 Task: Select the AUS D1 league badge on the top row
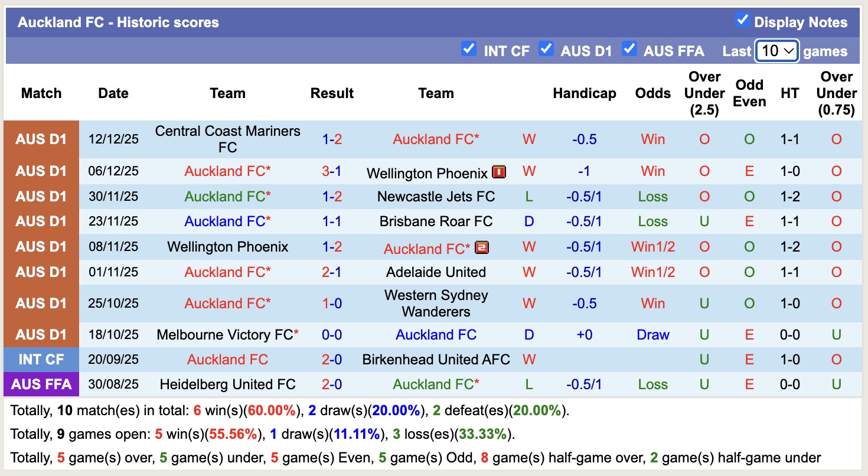point(41,139)
